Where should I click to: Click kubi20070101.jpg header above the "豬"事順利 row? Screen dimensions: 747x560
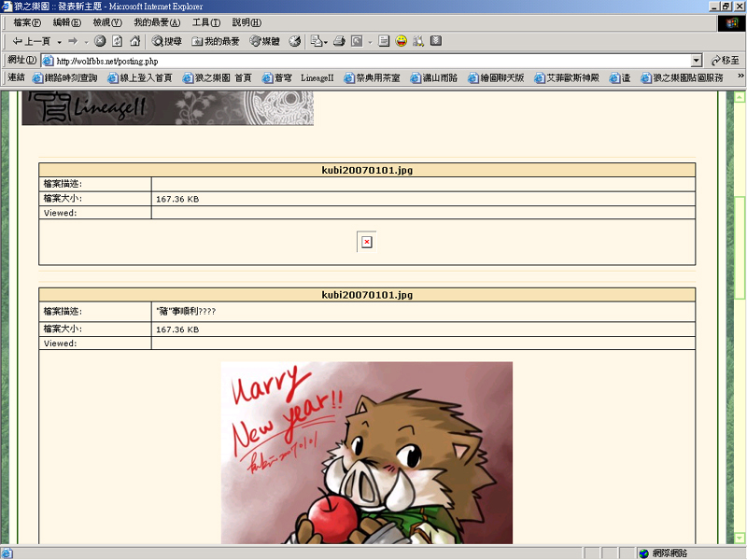tap(367, 295)
